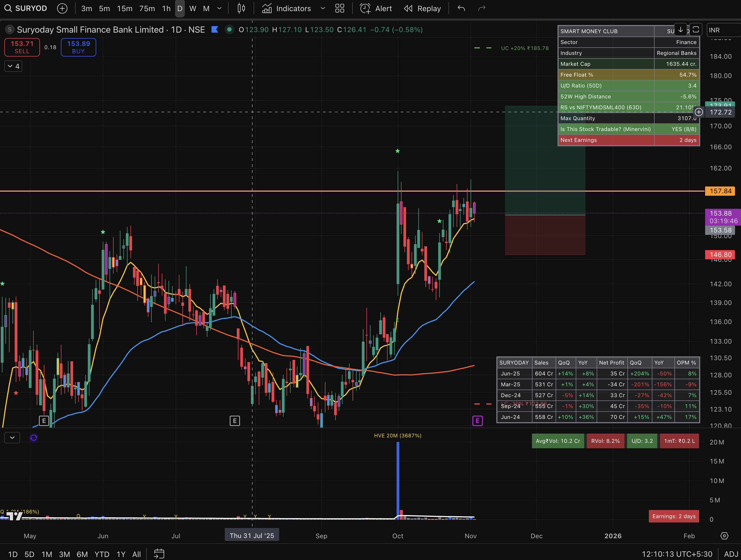Collapse the volume pane with its chevron
741x560 pixels.
(13, 438)
